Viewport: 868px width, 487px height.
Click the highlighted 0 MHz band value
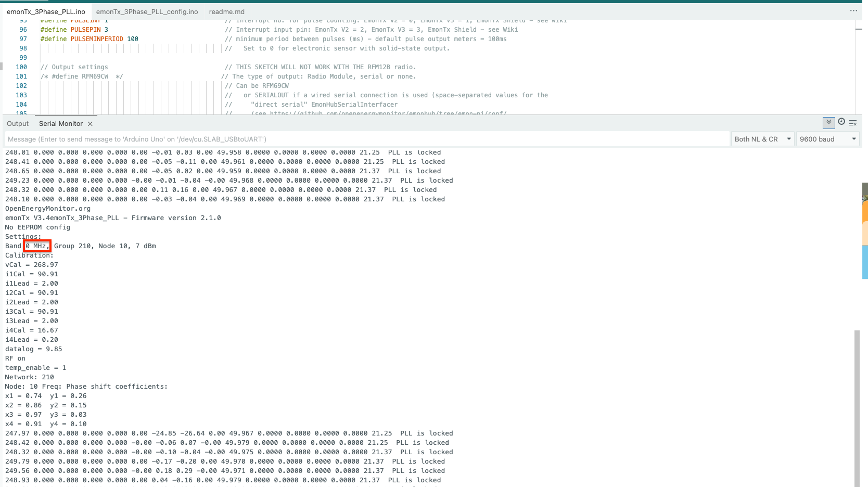pos(37,246)
